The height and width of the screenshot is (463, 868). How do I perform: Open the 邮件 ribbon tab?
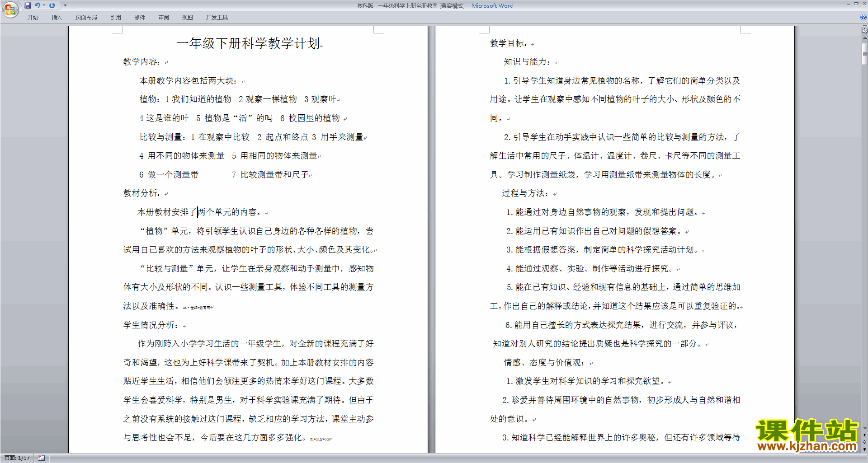[x=140, y=18]
